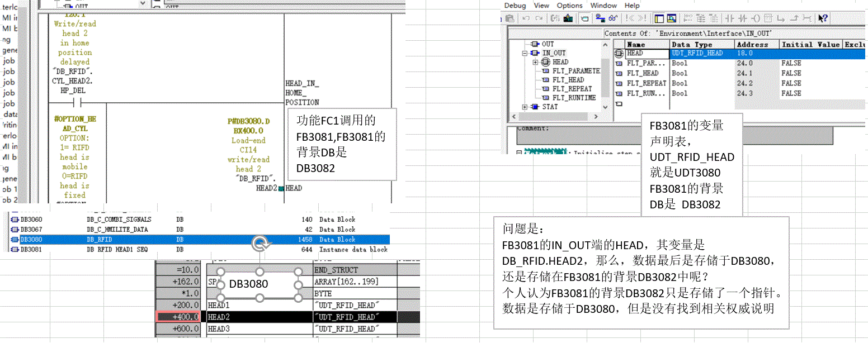Select the HEAD name cell in table
The height and width of the screenshot is (362, 868).
647,54
